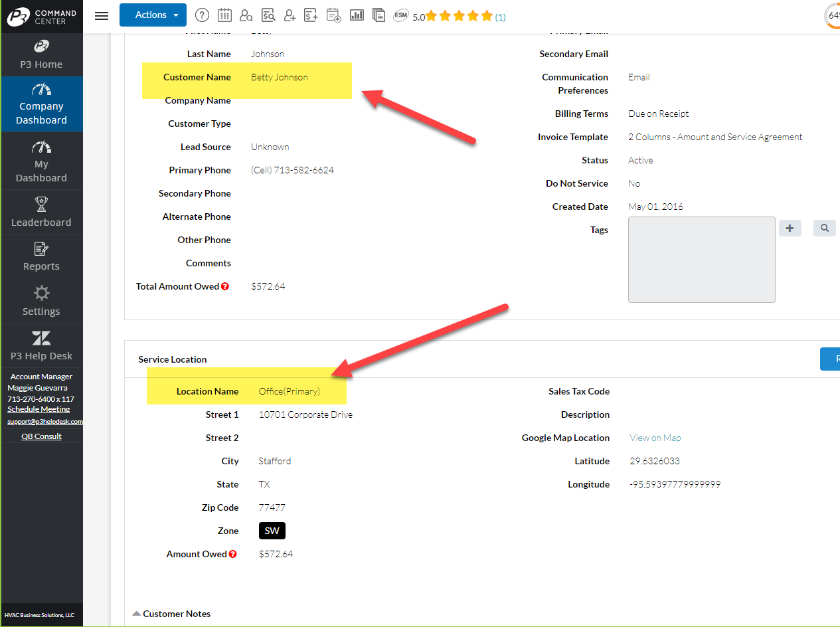Open Company Dashboard in the sidebar
Image resolution: width=840 pixels, height=627 pixels.
(41, 104)
